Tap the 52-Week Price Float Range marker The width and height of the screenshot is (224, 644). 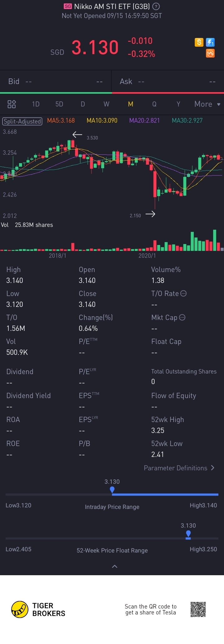click(x=188, y=534)
